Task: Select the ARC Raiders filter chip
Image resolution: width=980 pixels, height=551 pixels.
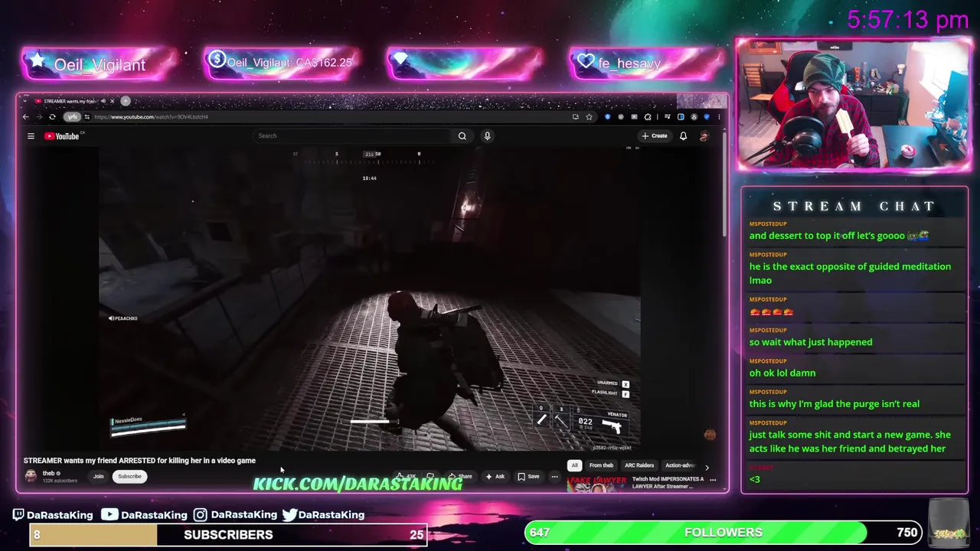Action: [x=639, y=465]
